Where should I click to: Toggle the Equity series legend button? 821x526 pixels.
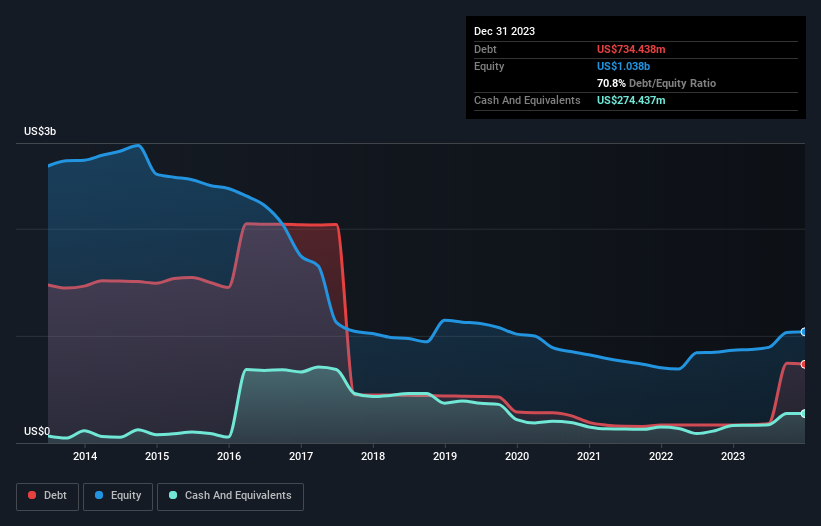118,496
